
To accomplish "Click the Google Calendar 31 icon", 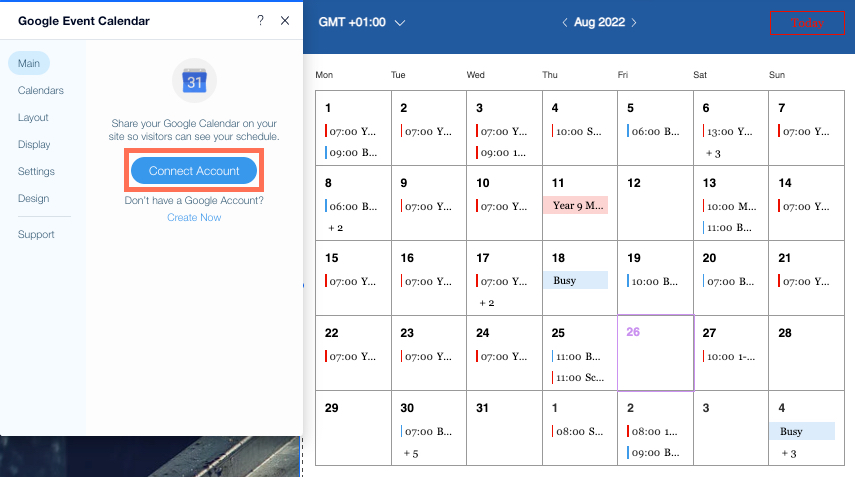I will click(x=195, y=81).
